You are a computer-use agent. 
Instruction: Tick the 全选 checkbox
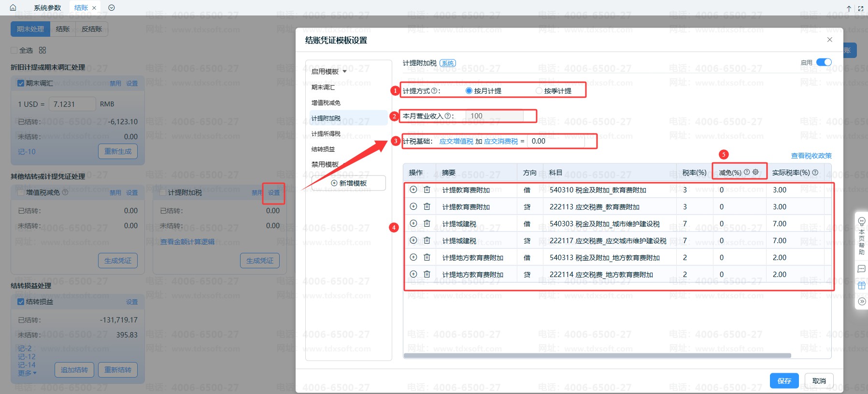(14, 50)
